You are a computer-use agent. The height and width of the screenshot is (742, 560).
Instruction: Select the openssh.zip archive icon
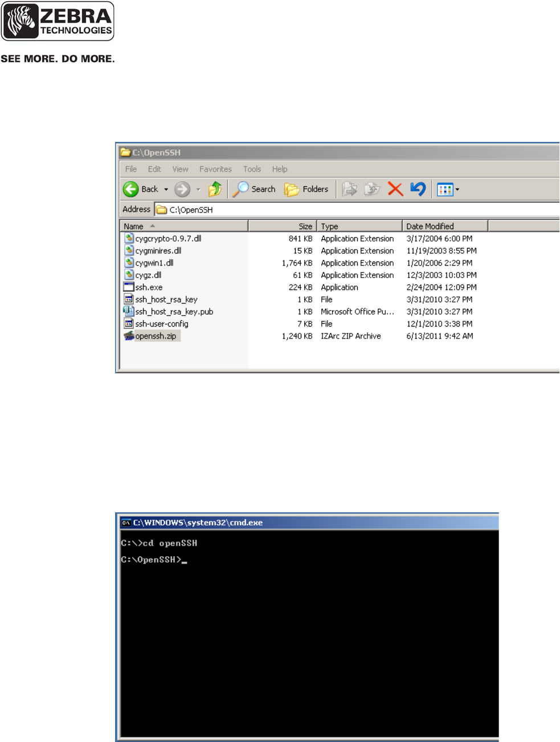pyautogui.click(x=129, y=336)
